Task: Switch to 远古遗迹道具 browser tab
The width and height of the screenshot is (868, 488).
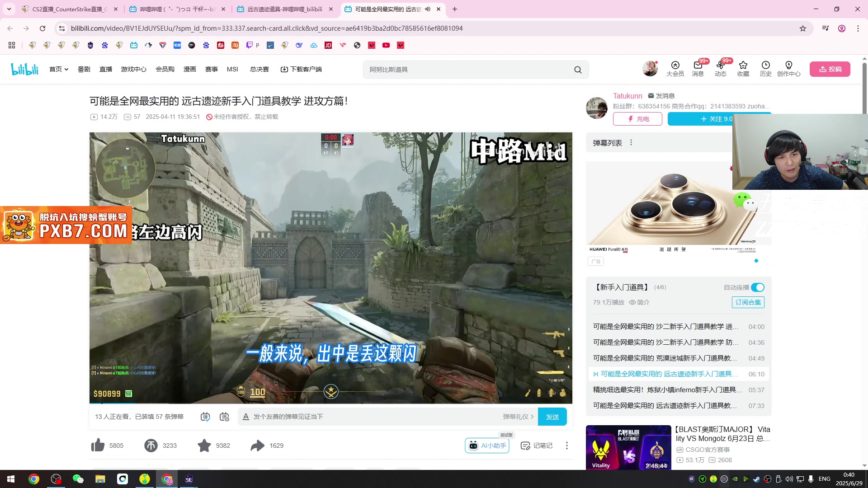Action: pos(285,9)
